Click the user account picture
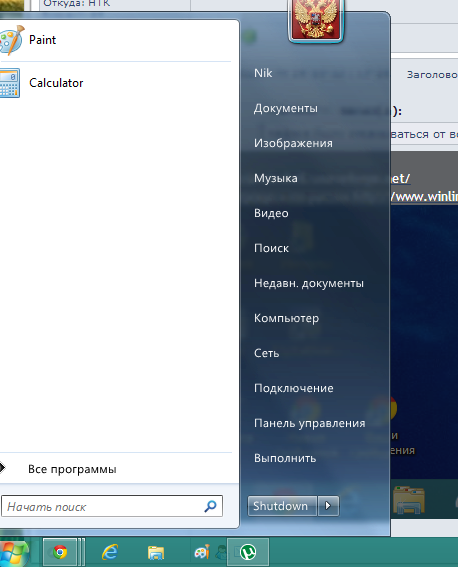 point(316,20)
